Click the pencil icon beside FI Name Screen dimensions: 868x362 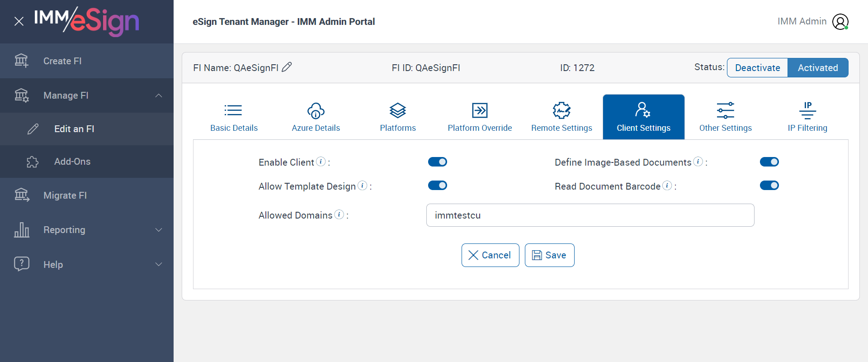[x=287, y=67]
